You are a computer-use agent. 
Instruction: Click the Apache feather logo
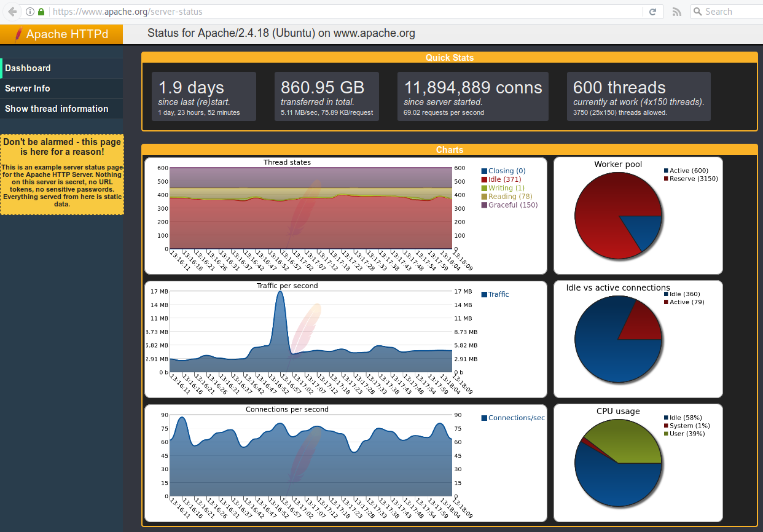(x=19, y=34)
